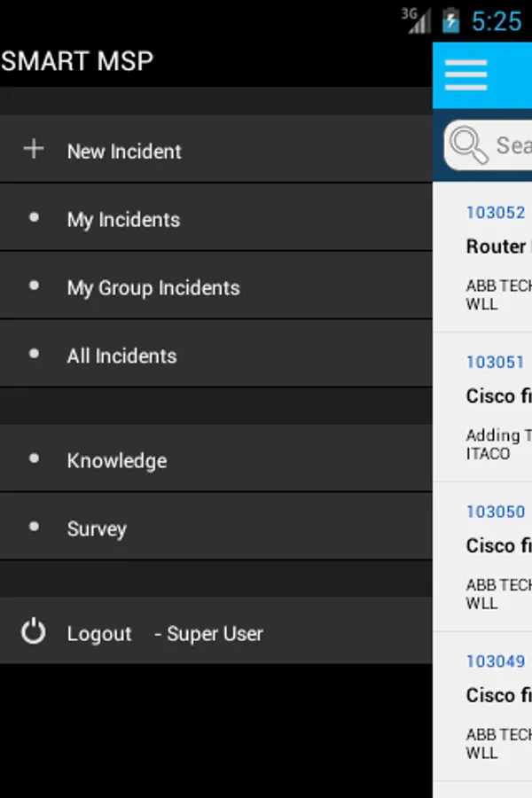This screenshot has height=798, width=532.
Task: Select incident 103049 in the list
Action: click(x=496, y=661)
